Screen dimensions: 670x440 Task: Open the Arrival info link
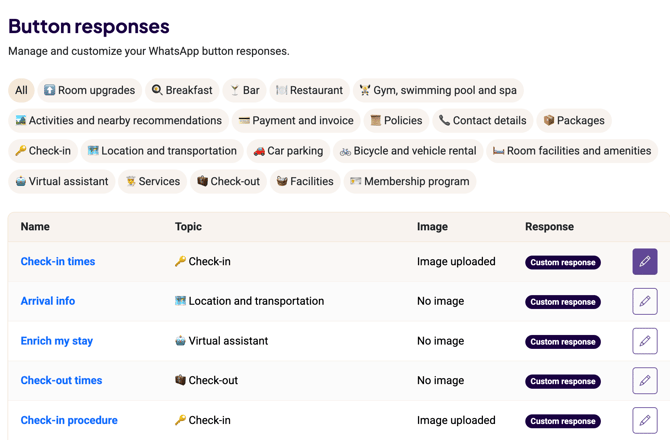pos(48,301)
